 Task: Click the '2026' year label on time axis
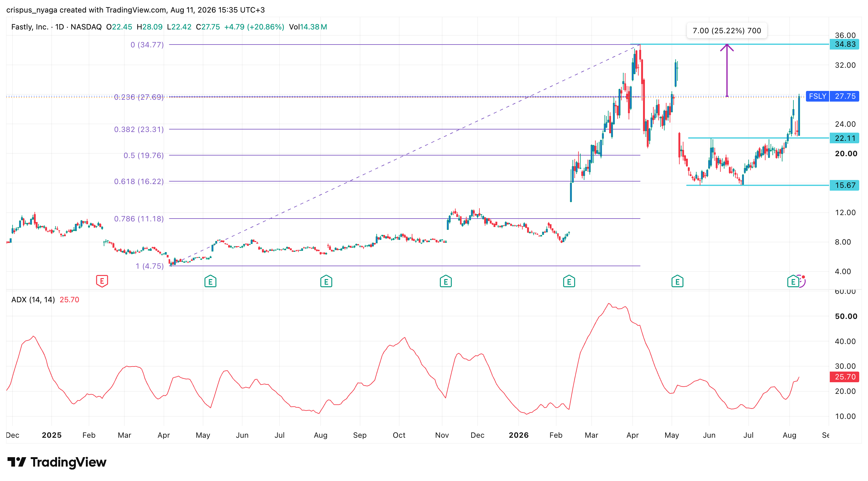[x=519, y=435]
